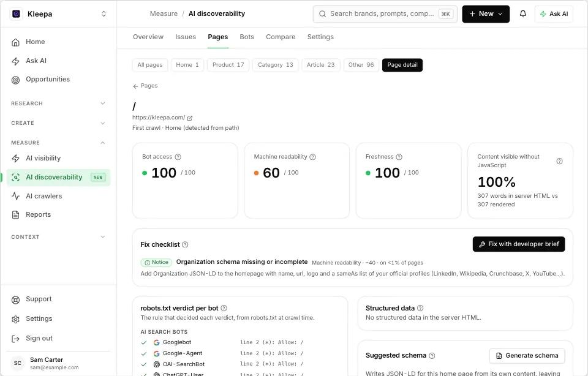Image resolution: width=588 pixels, height=376 pixels.
Task: Select the Home 1 filter chip
Action: coord(187,65)
